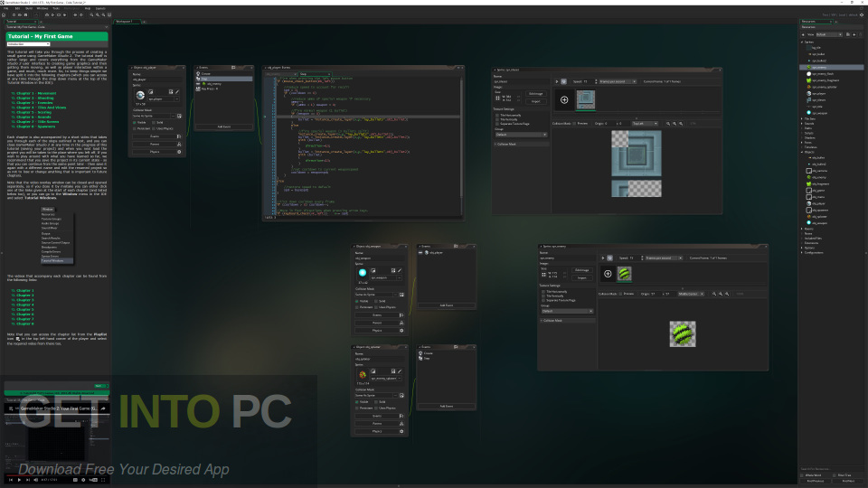
Task: Click the Start Page home icon in main toolbar
Action: coord(4,15)
